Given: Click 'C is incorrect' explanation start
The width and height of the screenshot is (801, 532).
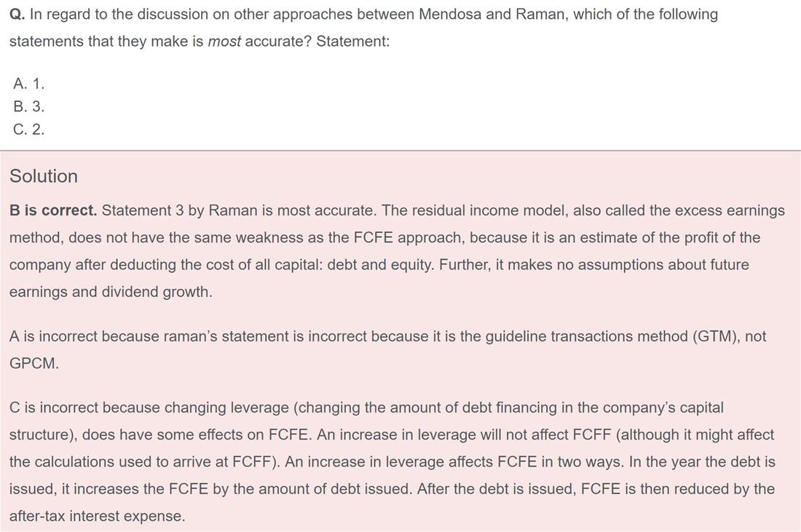Looking at the screenshot, I should point(54,408).
